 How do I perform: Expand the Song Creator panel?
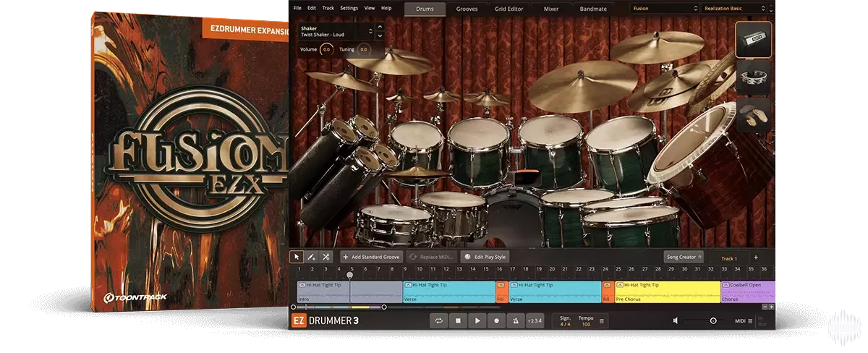point(684,257)
